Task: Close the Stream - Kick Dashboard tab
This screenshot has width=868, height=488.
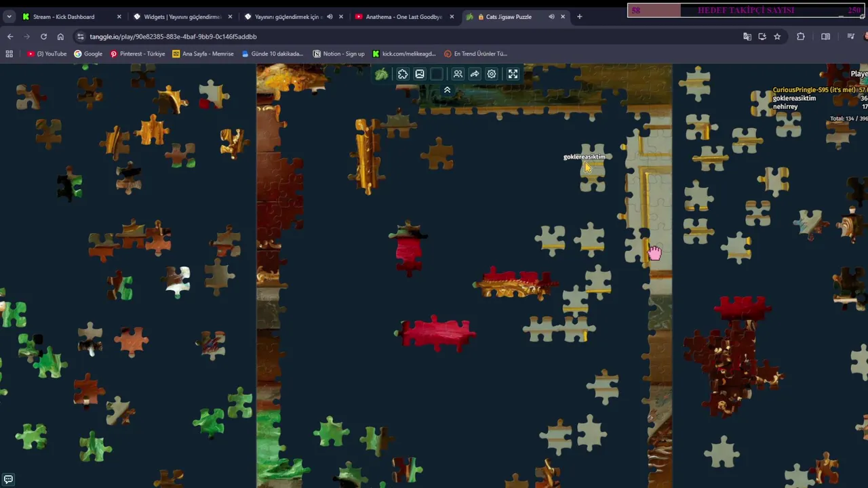Action: click(x=119, y=16)
